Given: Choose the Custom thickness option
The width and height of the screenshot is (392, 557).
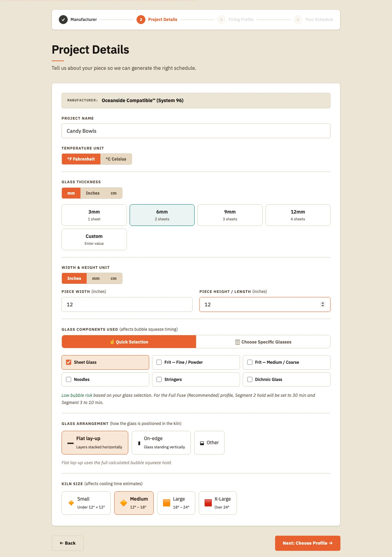Looking at the screenshot, I should 94,240.
